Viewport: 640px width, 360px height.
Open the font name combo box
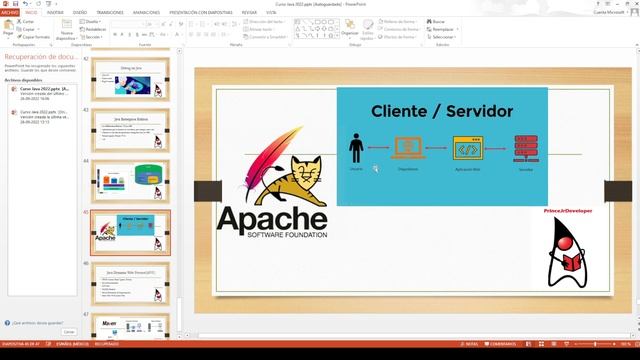[x=127, y=24]
